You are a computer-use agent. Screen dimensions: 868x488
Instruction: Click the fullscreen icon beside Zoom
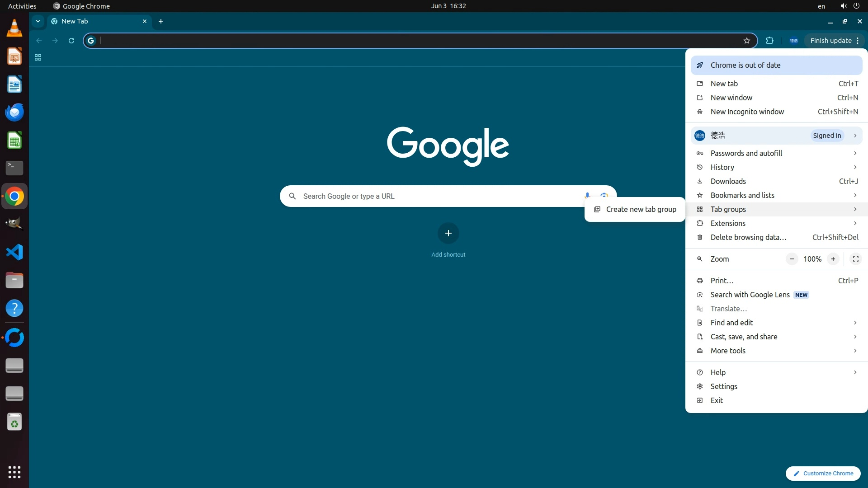pos(855,259)
